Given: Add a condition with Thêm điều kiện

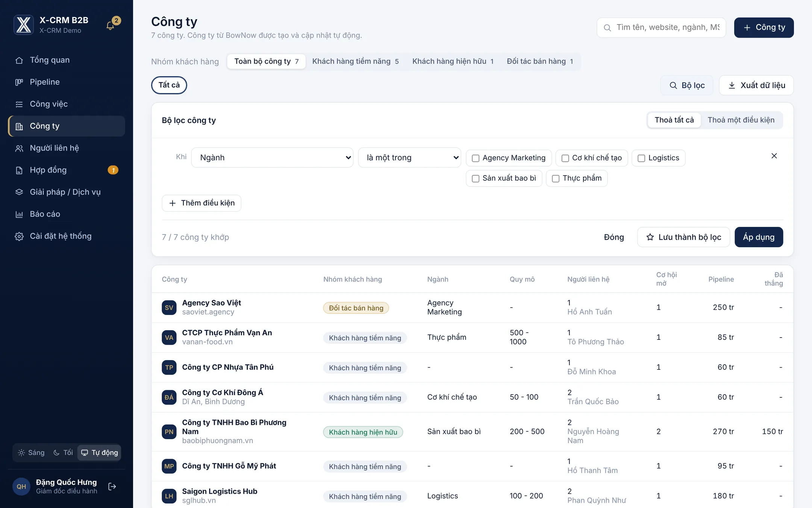Looking at the screenshot, I should 201,203.
